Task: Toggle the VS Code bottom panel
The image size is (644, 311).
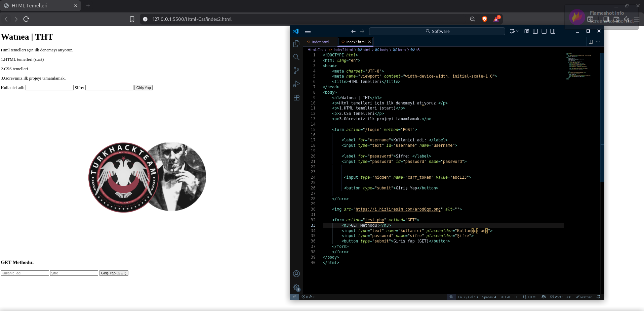Action: [x=544, y=31]
